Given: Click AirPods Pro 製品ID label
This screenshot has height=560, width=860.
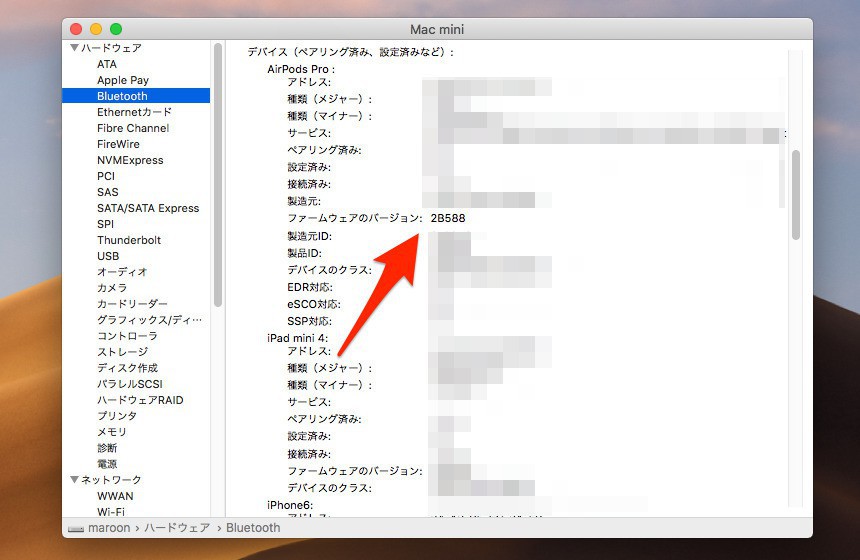Looking at the screenshot, I should tap(304, 253).
